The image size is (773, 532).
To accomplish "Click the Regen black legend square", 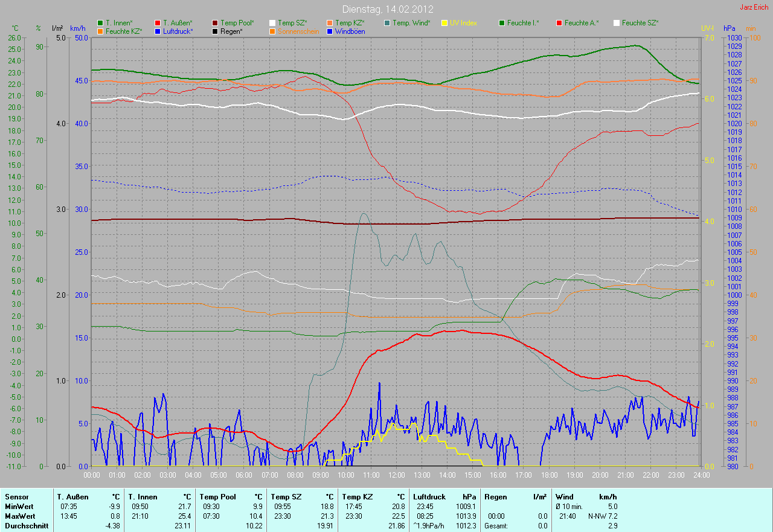I will click(x=215, y=31).
